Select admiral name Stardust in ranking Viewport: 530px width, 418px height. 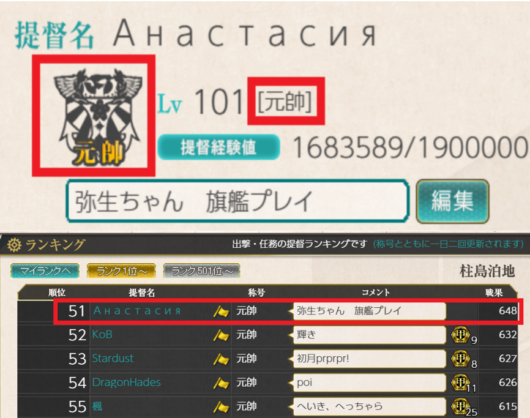113,358
